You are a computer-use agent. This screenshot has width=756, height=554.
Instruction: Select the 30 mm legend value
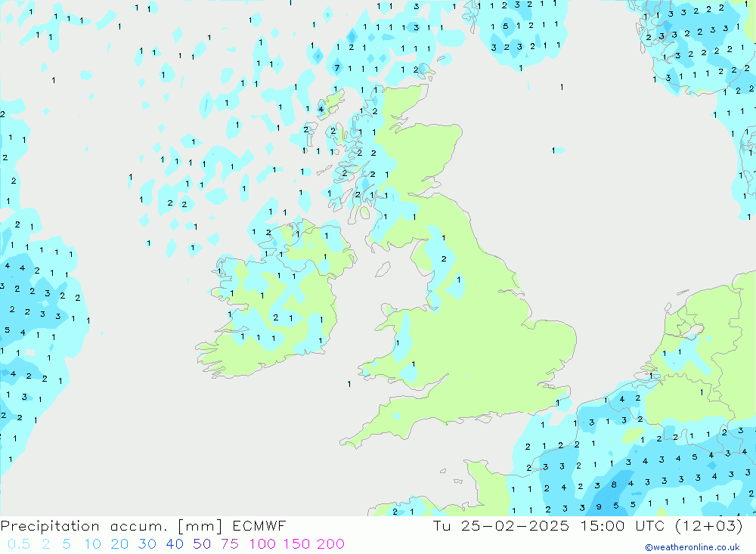coord(147,544)
